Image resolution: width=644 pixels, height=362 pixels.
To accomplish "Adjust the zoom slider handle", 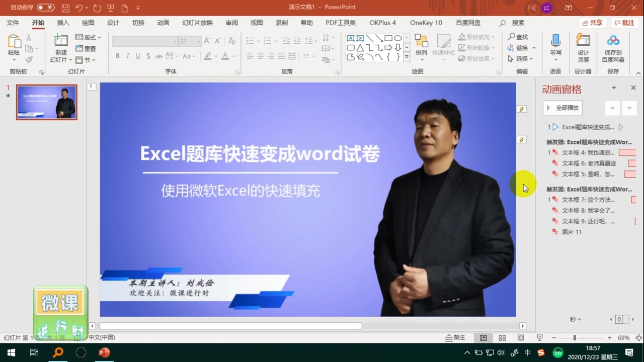I will pyautogui.click(x=575, y=338).
